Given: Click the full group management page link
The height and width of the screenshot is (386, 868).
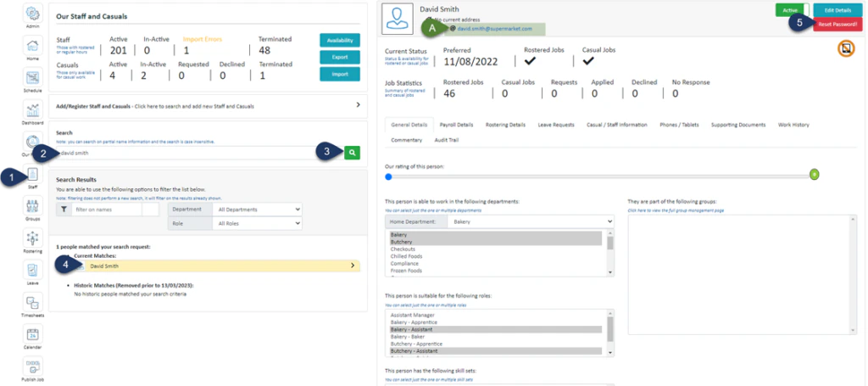Looking at the screenshot, I should pyautogui.click(x=676, y=210).
